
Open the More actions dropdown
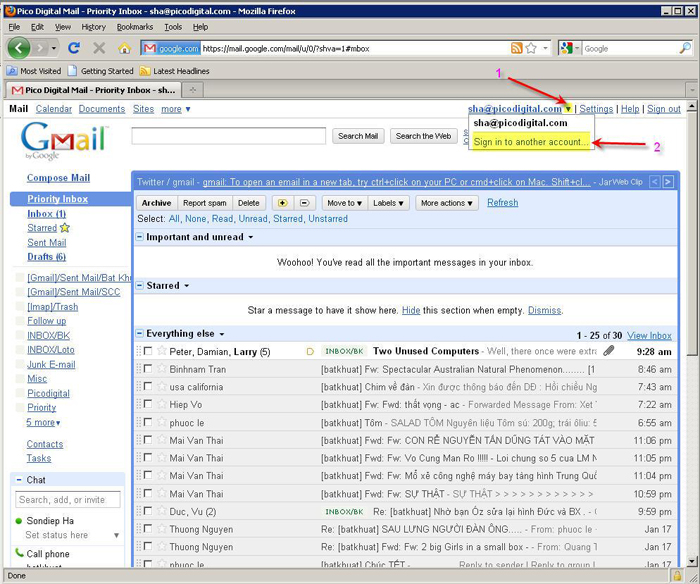[x=446, y=203]
